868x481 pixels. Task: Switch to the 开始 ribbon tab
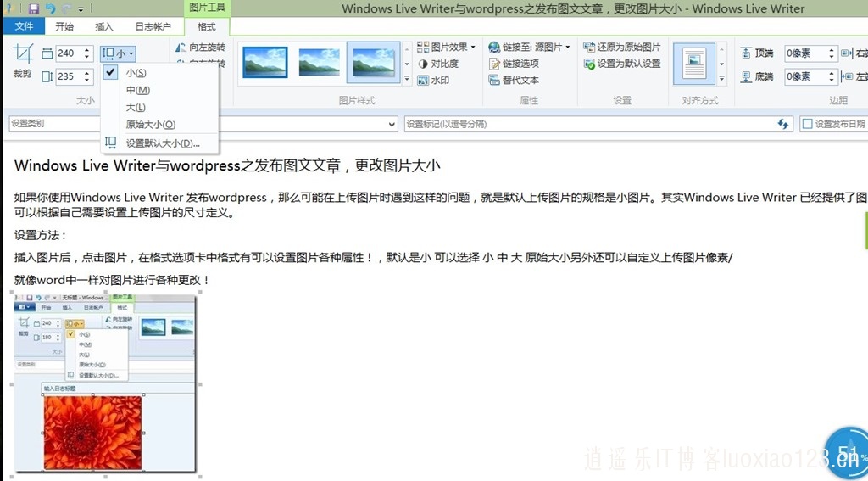click(64, 26)
